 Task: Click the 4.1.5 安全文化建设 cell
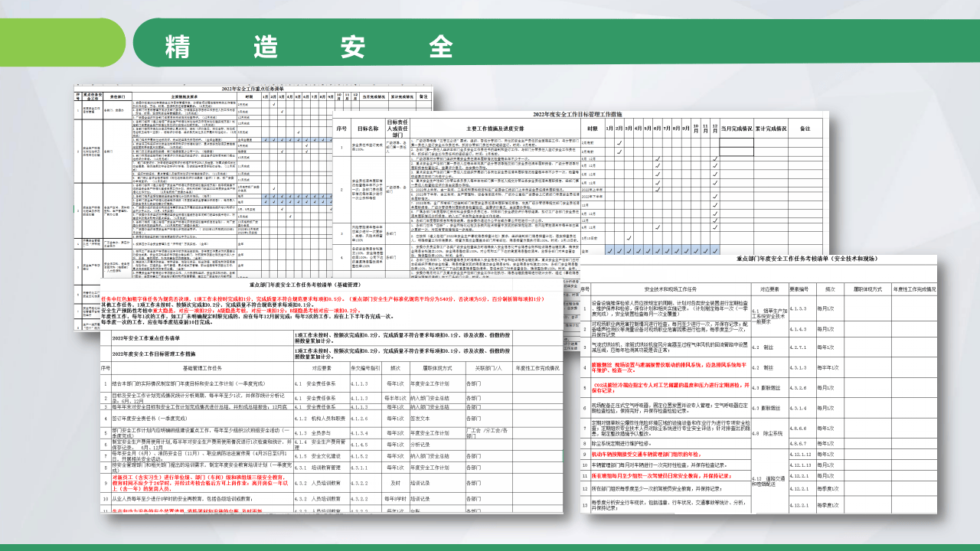click(x=321, y=455)
